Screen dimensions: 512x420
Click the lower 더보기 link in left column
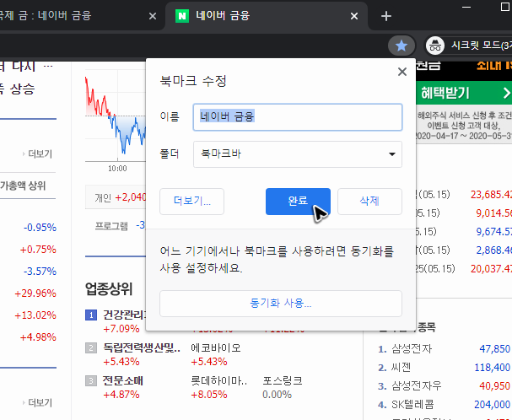40,402
